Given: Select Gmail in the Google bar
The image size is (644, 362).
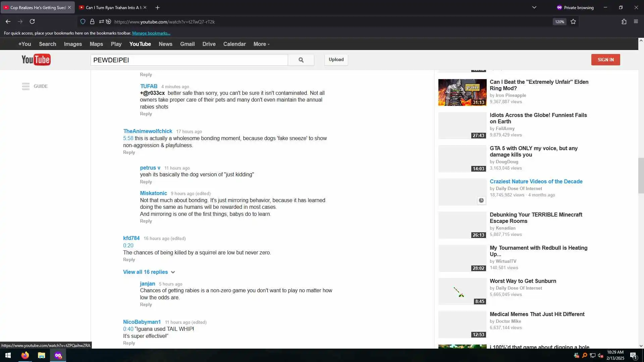Looking at the screenshot, I should click(x=187, y=44).
